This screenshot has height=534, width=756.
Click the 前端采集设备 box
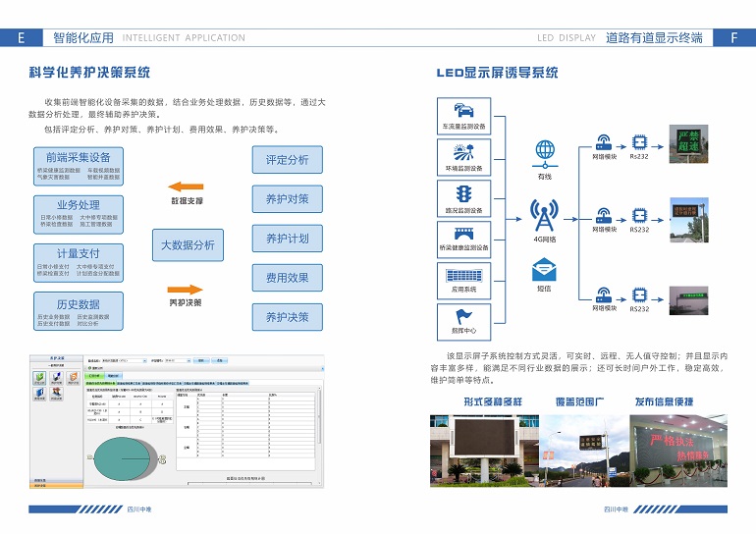point(79,166)
